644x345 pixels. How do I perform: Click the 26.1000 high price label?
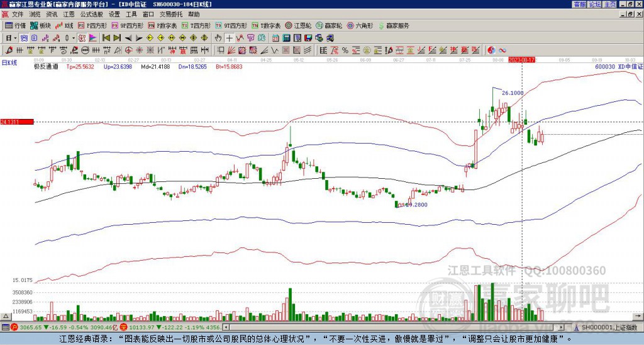(513, 93)
